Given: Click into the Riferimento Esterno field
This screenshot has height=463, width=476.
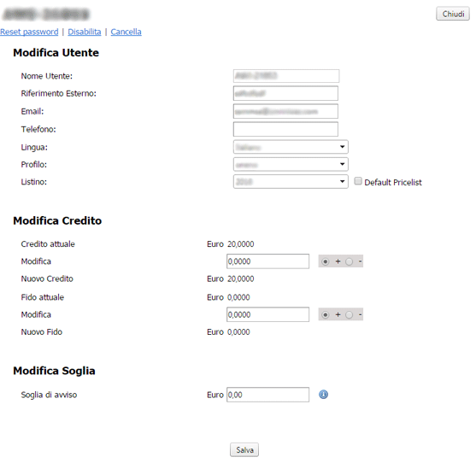Looking at the screenshot, I should click(285, 93).
